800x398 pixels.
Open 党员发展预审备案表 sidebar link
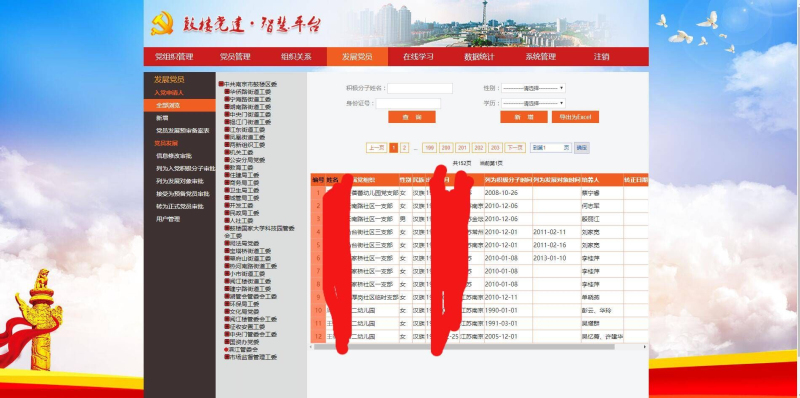(183, 131)
